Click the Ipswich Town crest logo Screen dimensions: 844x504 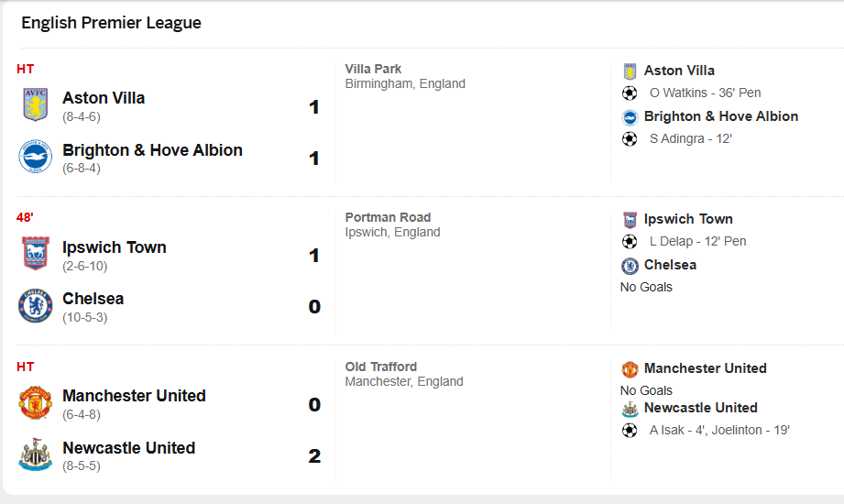point(36,253)
